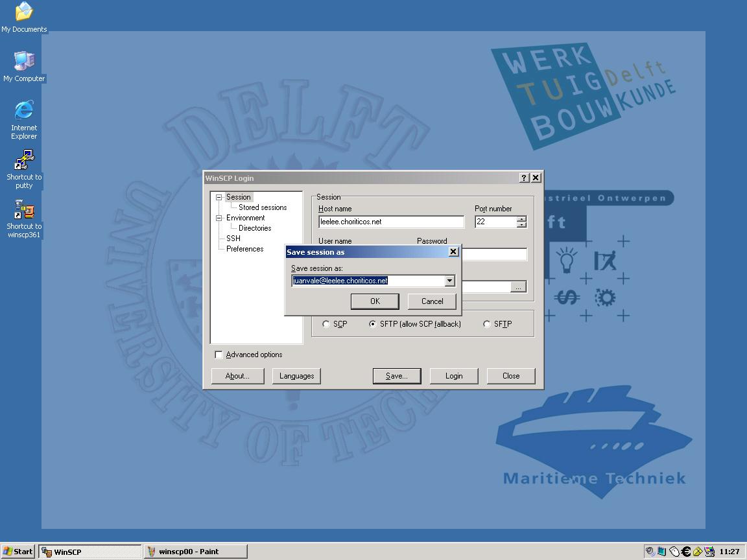Click the Languages button
Image resolution: width=747 pixels, height=560 pixels.
296,376
